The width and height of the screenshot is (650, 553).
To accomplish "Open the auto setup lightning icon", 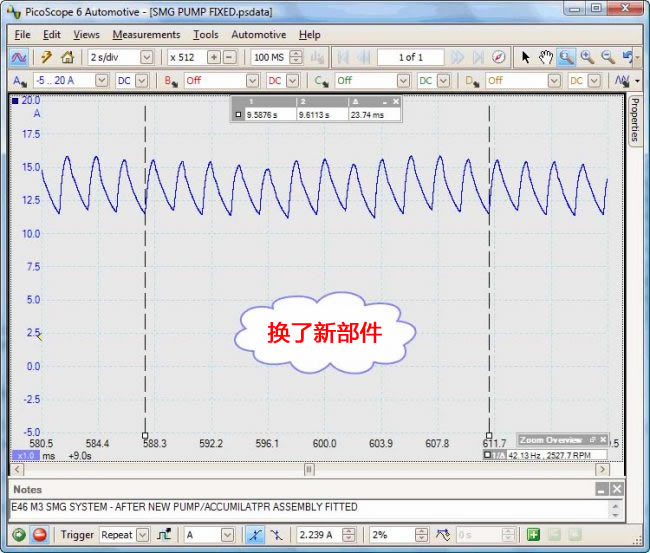I will pos(46,57).
